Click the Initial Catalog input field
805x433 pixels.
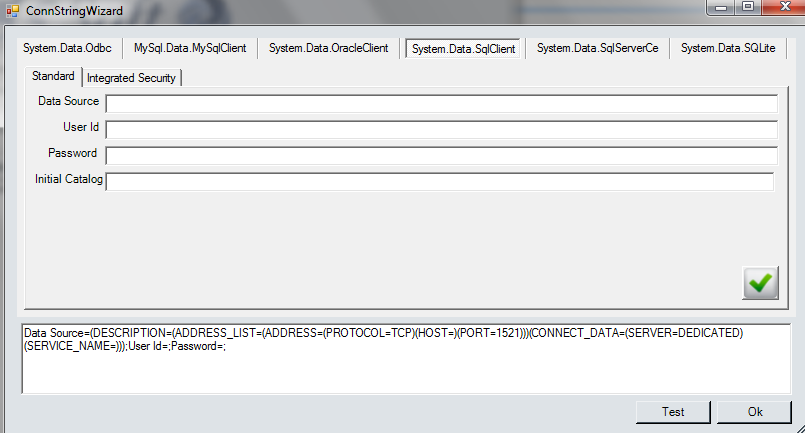[439, 182]
